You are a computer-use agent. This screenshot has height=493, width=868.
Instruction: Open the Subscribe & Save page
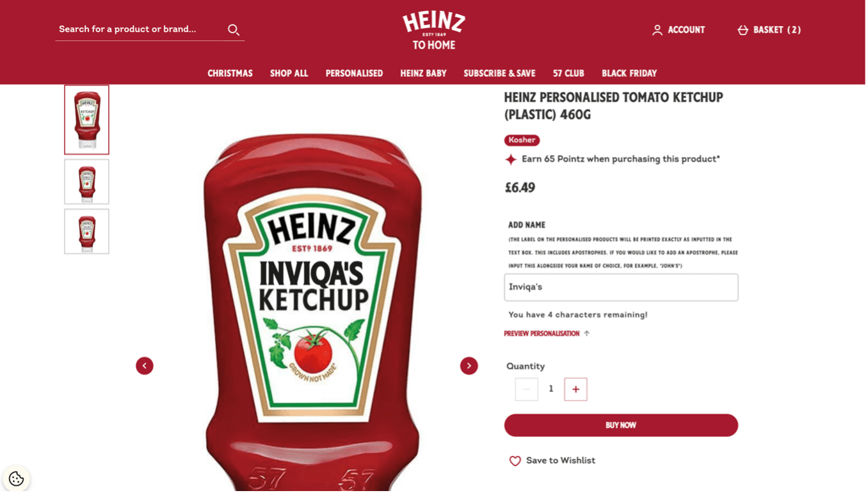tap(499, 73)
